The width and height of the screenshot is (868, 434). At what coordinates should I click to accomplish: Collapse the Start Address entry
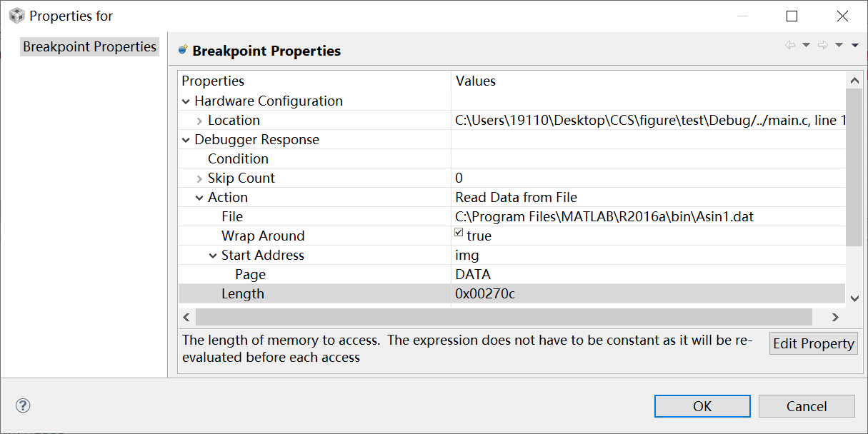tap(212, 254)
